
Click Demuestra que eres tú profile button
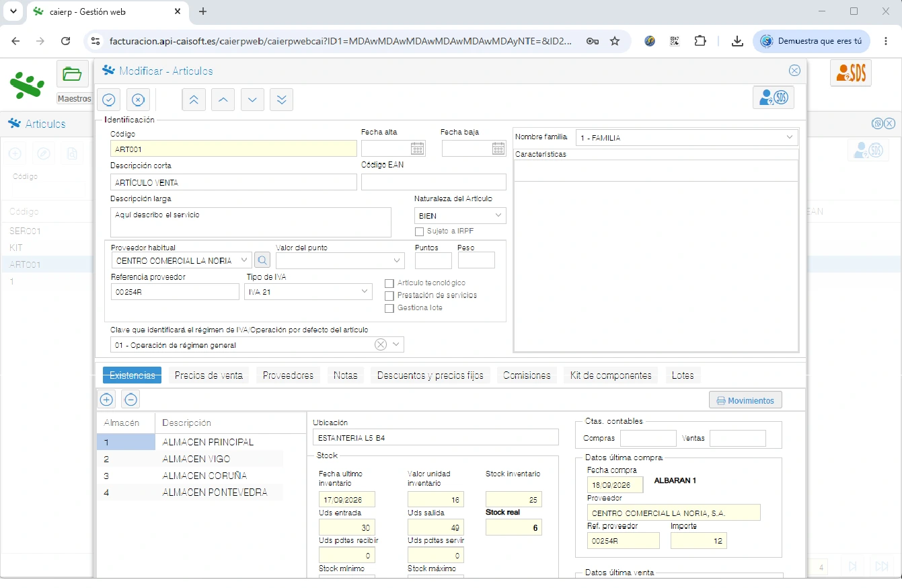click(x=811, y=41)
